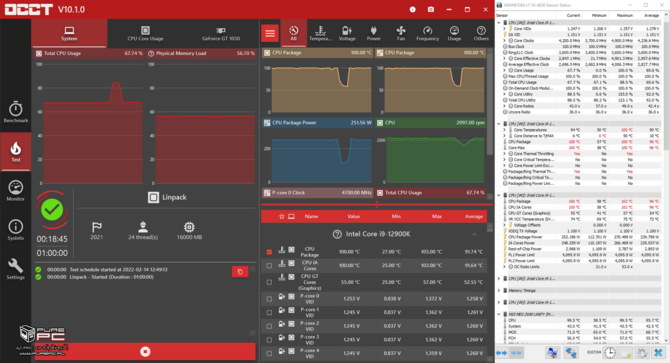Switch to the CPU Core Usage tab
This screenshot has height=363, width=670.
(145, 33)
